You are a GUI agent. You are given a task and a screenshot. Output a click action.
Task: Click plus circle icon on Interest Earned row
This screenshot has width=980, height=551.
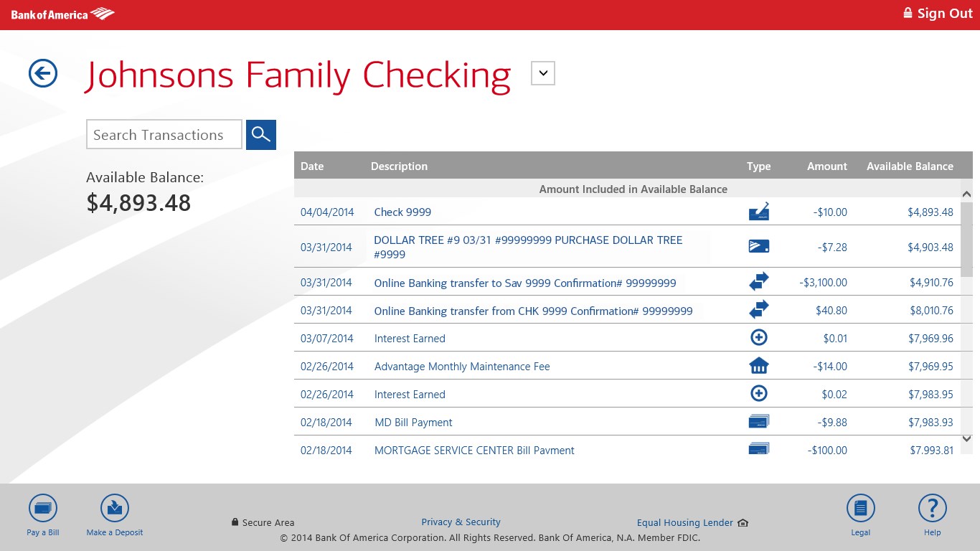coord(758,337)
